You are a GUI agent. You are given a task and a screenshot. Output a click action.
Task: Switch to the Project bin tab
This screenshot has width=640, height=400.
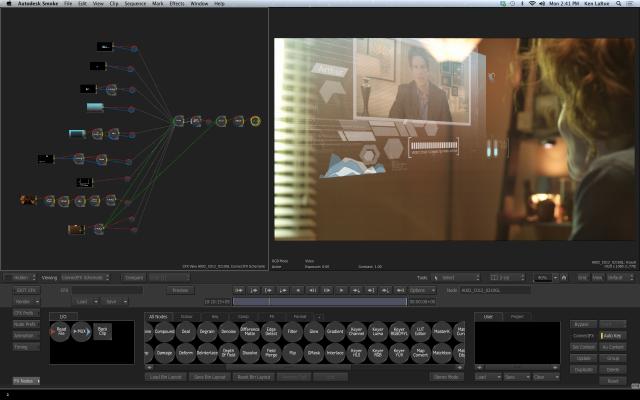517,316
